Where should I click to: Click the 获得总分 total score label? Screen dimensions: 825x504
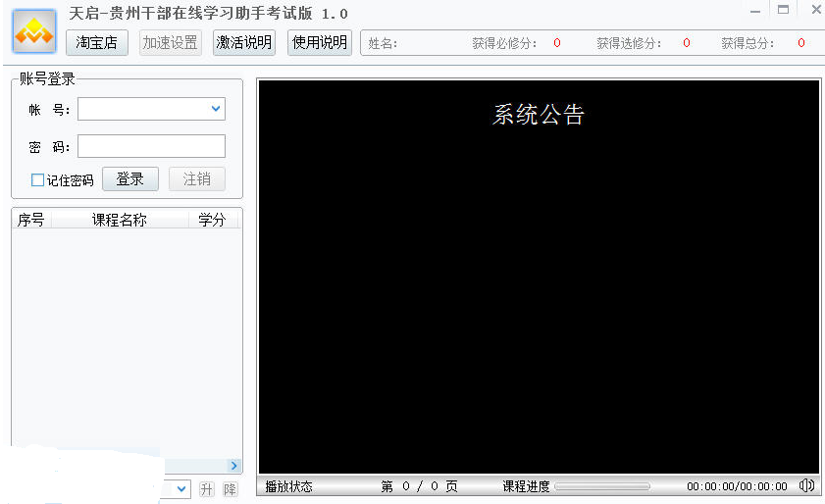(x=748, y=43)
